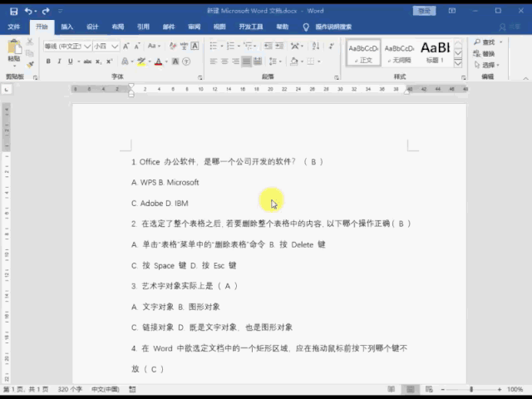532x399 pixels.
Task: Switch to the Layout tab
Action: tap(118, 27)
